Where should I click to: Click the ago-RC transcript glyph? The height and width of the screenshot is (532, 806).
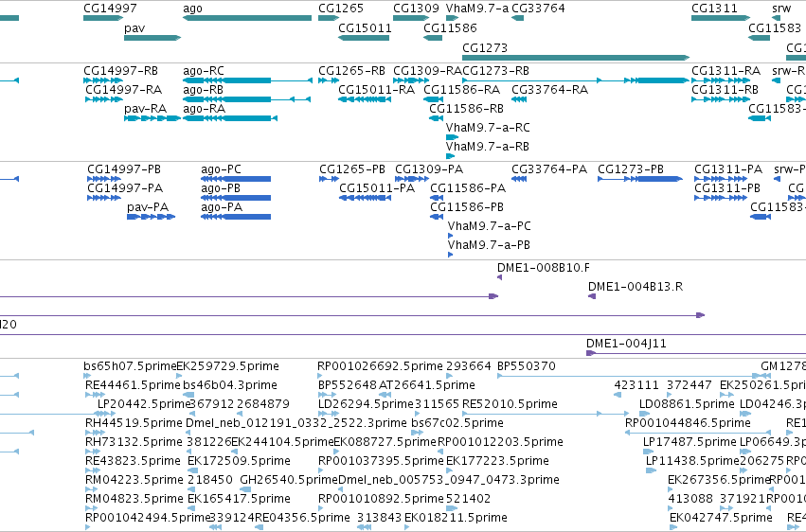pos(247,80)
